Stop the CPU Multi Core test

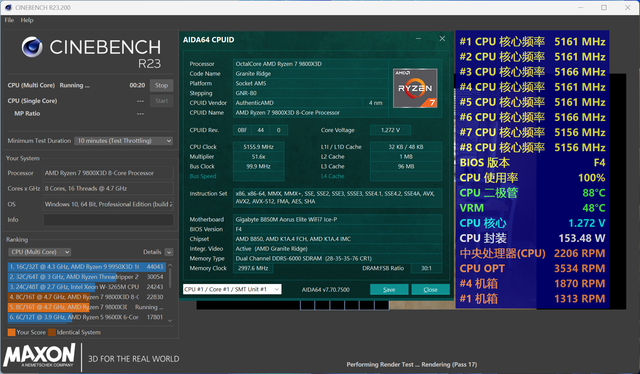click(x=161, y=85)
